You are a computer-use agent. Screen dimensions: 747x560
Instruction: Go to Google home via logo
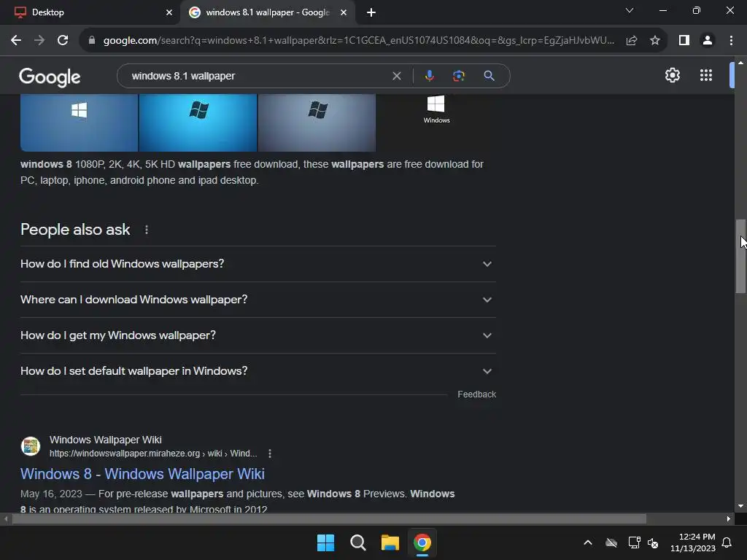(50, 77)
